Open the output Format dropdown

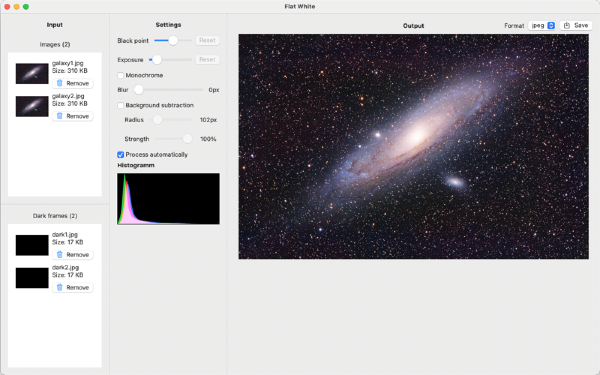click(x=542, y=25)
